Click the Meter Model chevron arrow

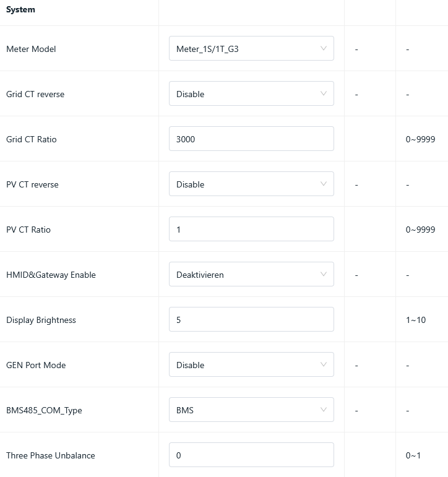tap(324, 49)
